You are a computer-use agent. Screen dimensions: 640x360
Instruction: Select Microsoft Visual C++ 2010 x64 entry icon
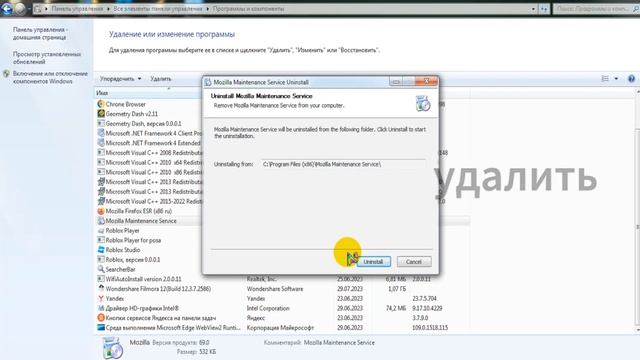(101, 162)
